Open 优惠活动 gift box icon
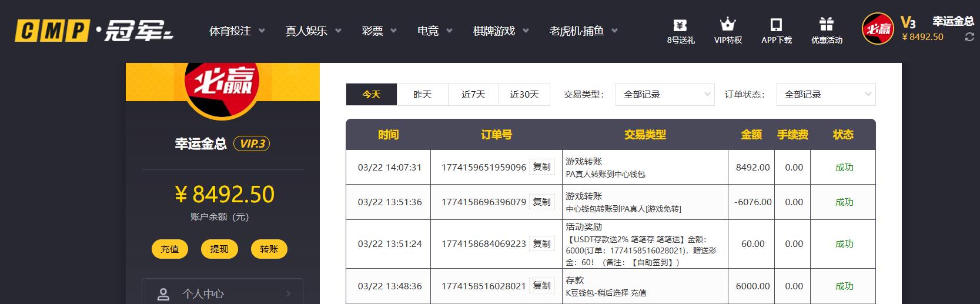Viewport: 980px width, 304px height. click(x=827, y=25)
